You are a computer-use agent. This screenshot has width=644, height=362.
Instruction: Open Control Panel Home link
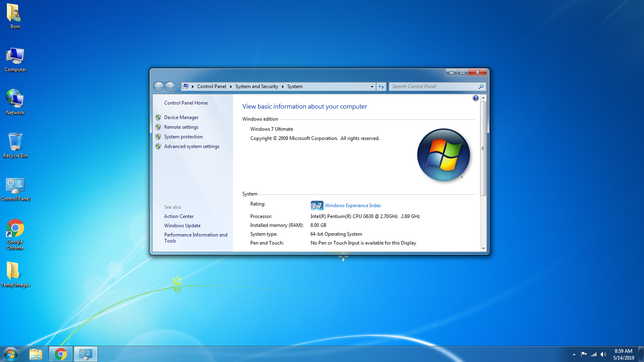pos(186,103)
